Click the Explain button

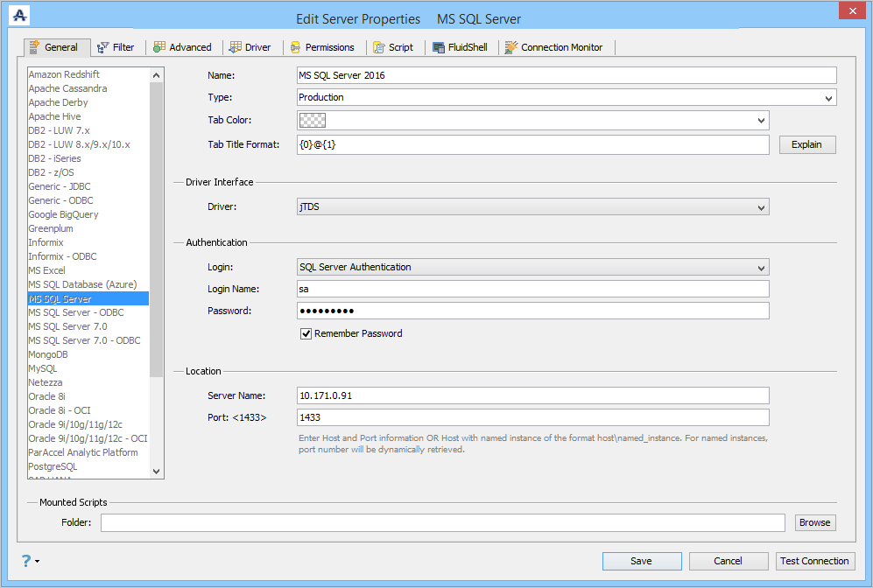(806, 144)
